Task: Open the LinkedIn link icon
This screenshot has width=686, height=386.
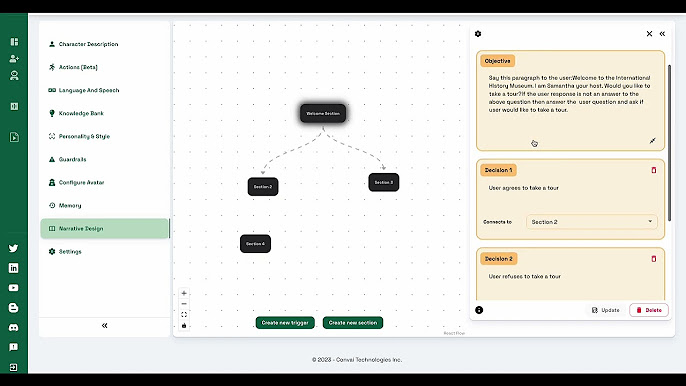Action: [14, 268]
